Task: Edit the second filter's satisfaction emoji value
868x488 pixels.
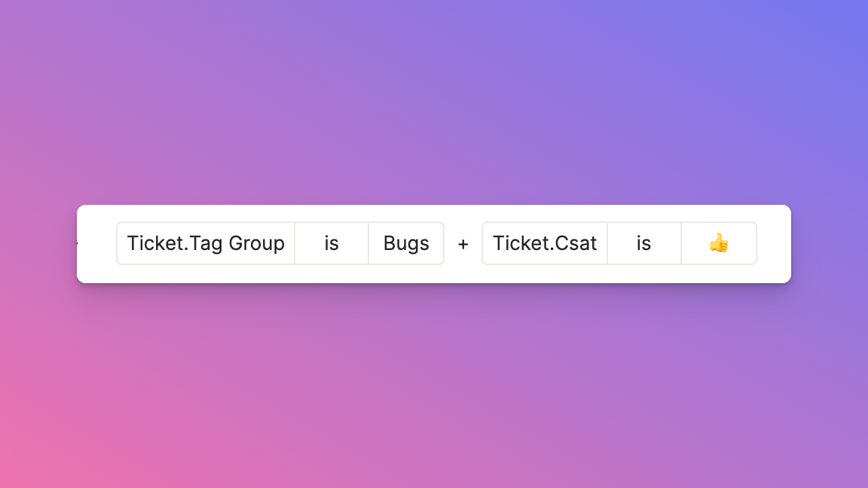Action: (719, 243)
